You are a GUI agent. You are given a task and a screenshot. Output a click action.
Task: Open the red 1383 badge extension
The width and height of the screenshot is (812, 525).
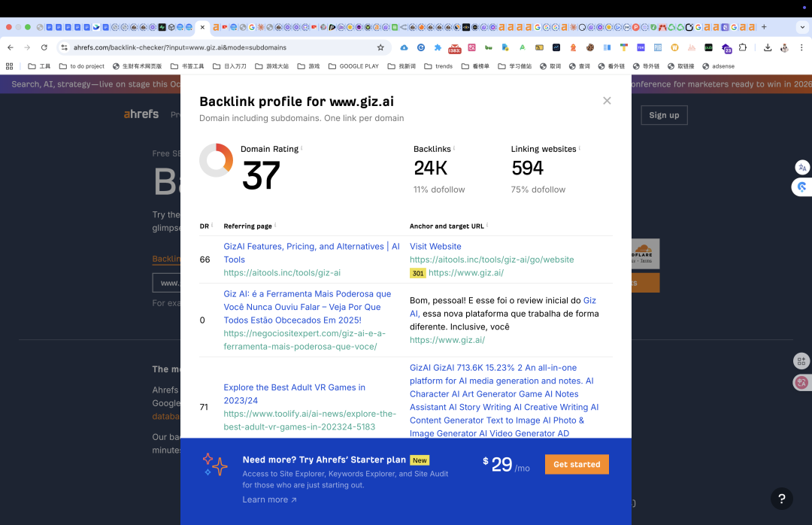(455, 48)
